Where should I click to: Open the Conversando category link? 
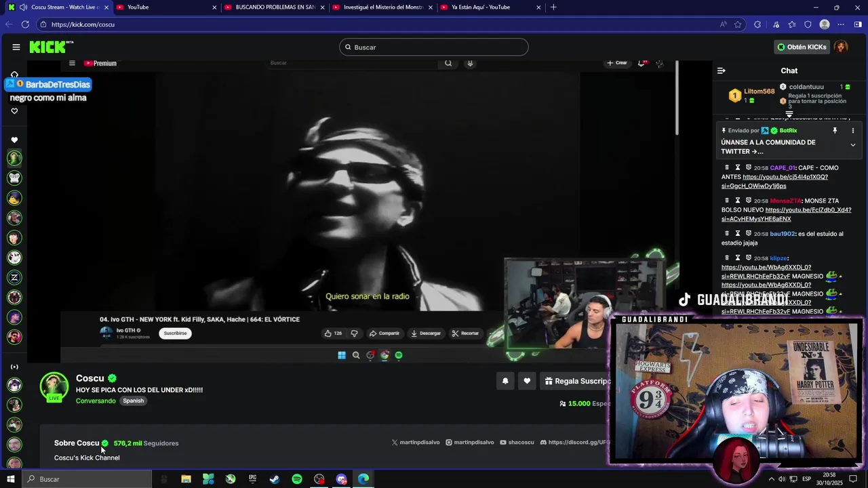coord(96,401)
